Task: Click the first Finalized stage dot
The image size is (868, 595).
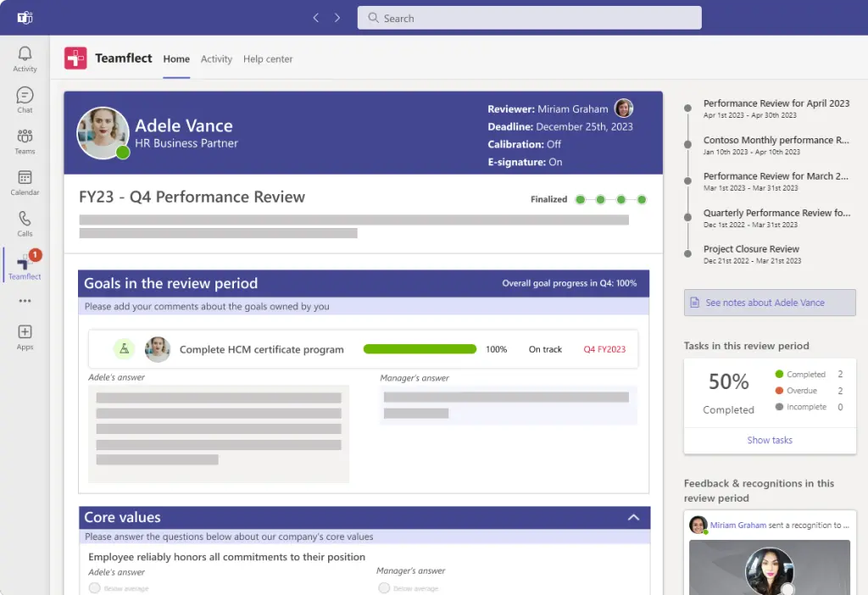Action: coord(580,199)
